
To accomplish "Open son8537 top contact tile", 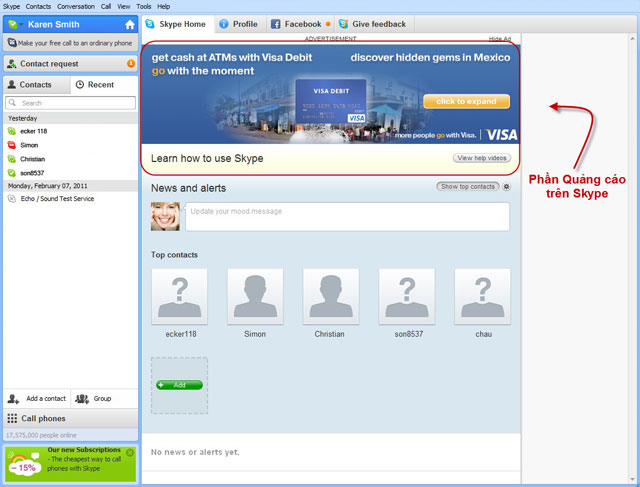I will (x=407, y=297).
